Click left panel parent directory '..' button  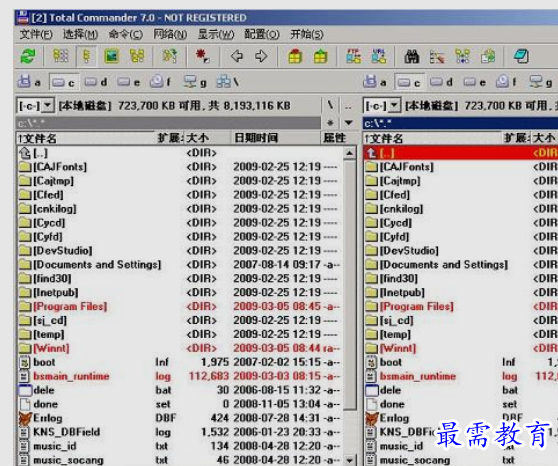(x=348, y=105)
